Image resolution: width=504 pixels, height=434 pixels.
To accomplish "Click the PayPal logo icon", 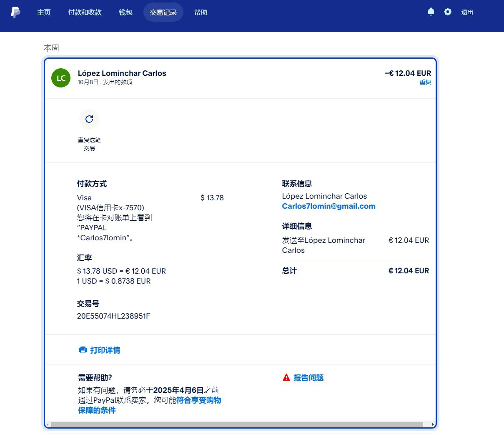I will point(15,12).
